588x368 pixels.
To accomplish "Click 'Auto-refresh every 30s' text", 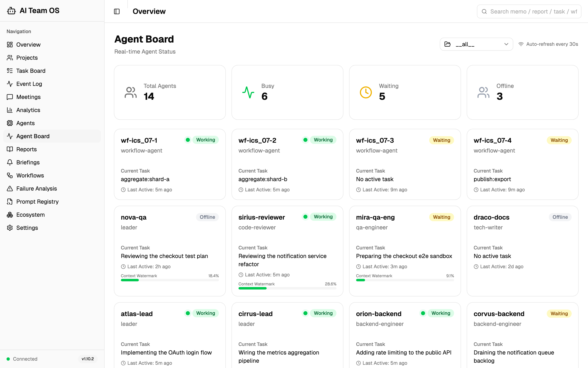I will coord(552,44).
